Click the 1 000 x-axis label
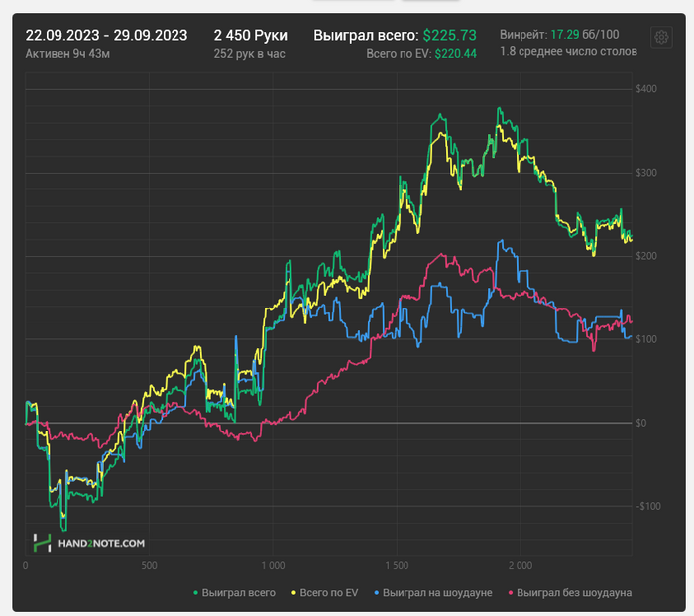Viewport: 694px width, 616px height. point(273,566)
